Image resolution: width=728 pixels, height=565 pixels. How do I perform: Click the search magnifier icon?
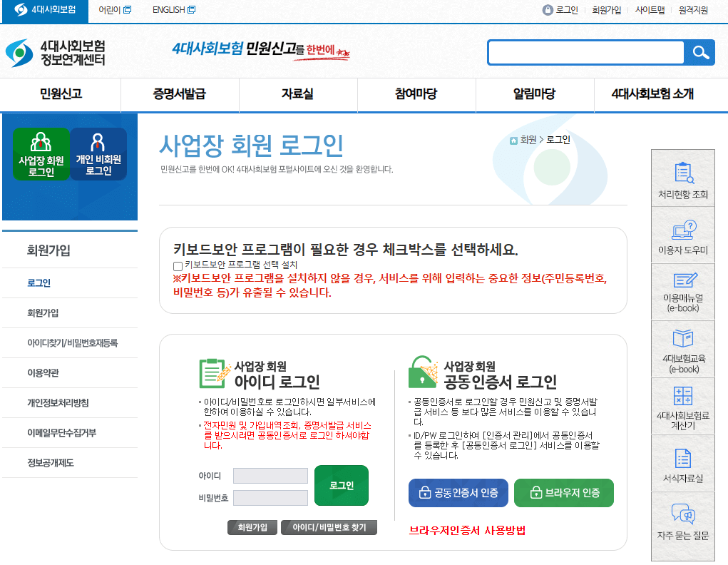click(699, 52)
